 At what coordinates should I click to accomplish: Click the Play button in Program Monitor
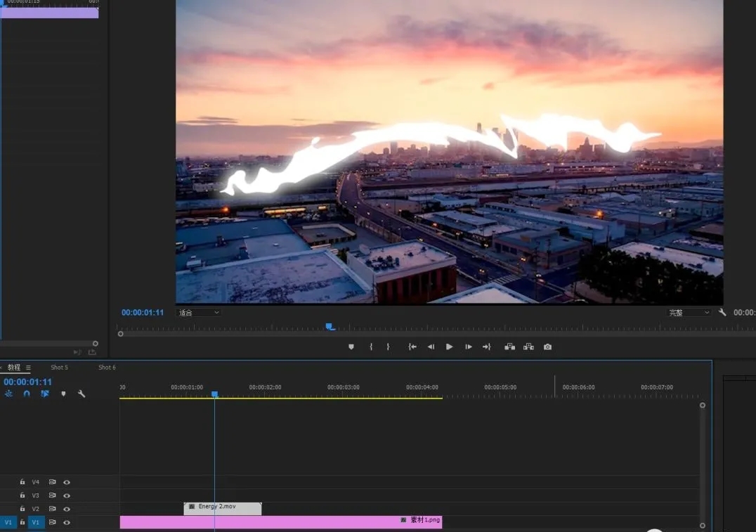coord(449,346)
